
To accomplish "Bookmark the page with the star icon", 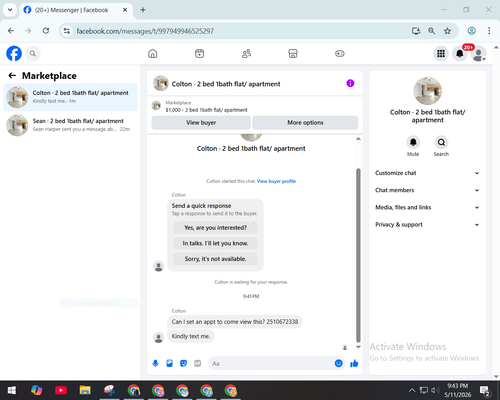I will (447, 31).
